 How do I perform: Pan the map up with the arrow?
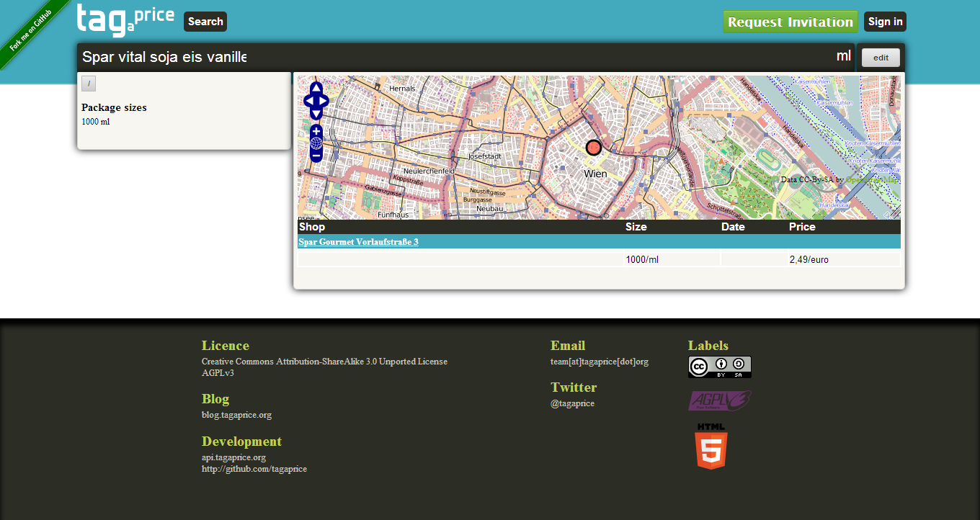(x=316, y=89)
